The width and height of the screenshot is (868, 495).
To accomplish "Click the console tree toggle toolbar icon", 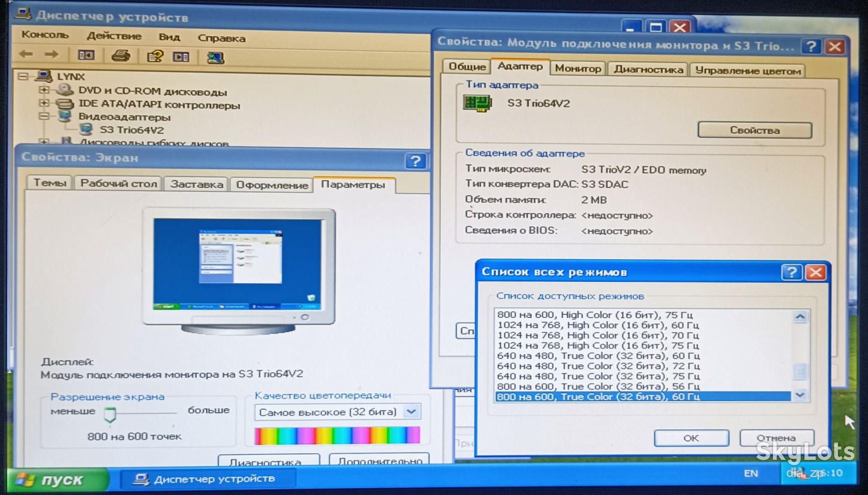I will [x=86, y=55].
